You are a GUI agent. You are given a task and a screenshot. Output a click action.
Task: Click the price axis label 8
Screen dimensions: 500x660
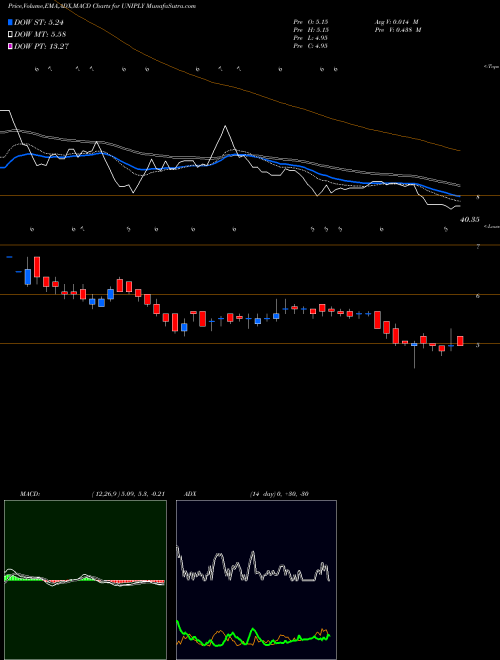coord(478,197)
